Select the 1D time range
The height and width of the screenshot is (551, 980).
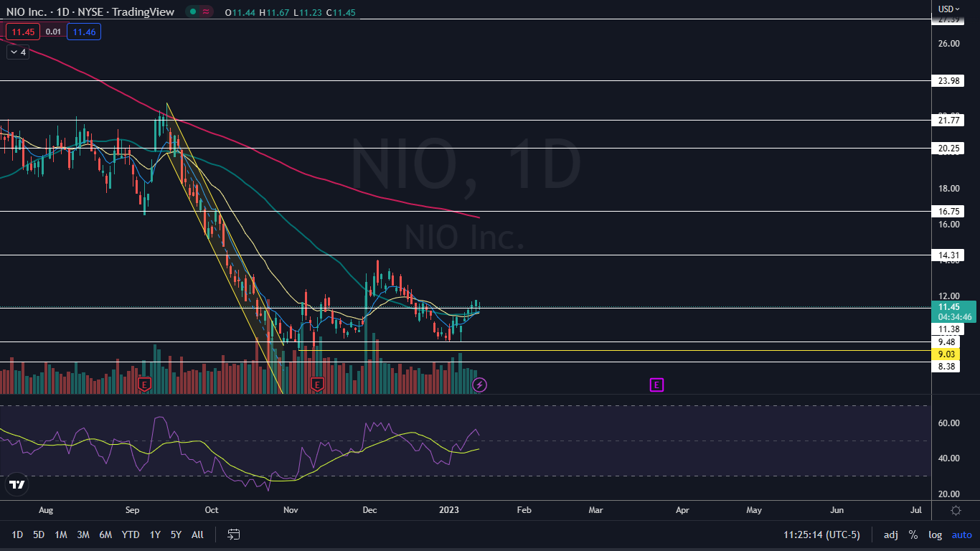pos(17,534)
